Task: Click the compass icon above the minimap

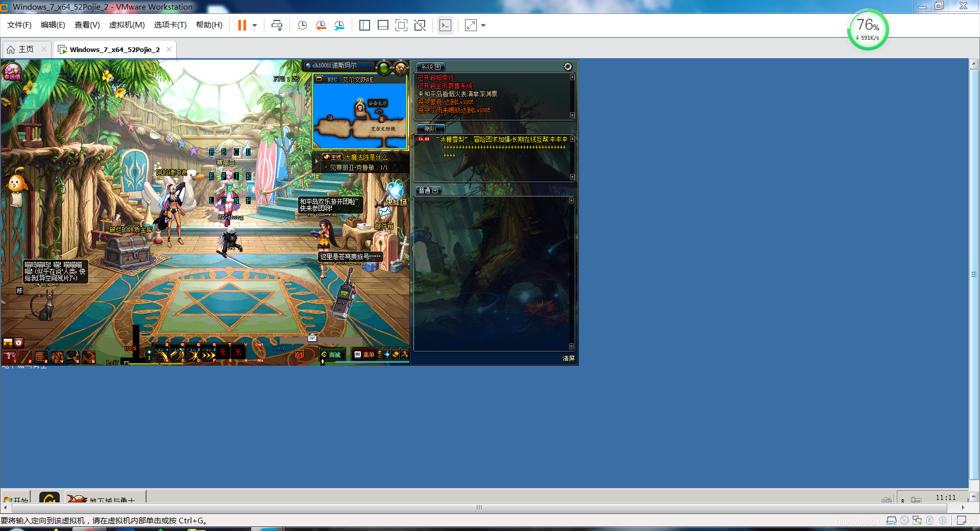Action: [401, 67]
